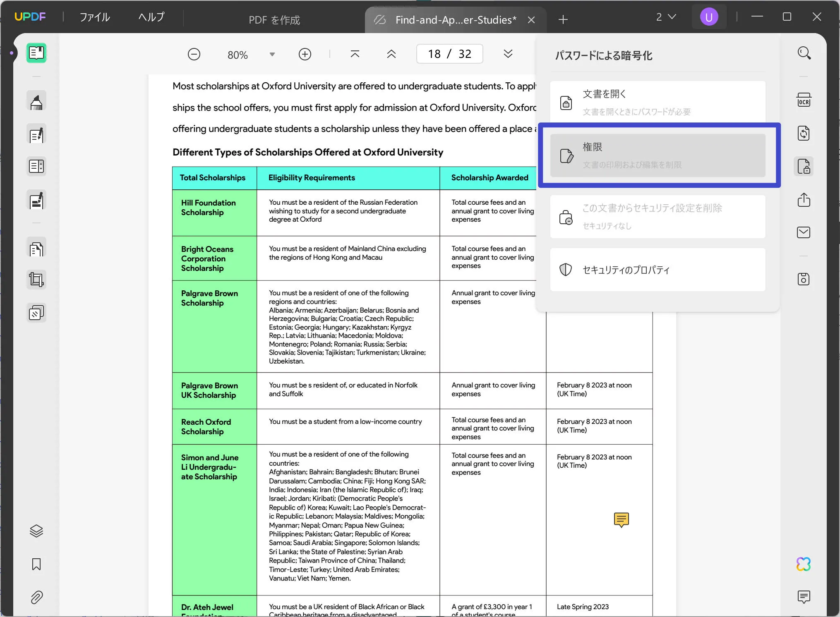The width and height of the screenshot is (840, 617).
Task: Select the Comment highlighter tool icon
Action: click(36, 101)
